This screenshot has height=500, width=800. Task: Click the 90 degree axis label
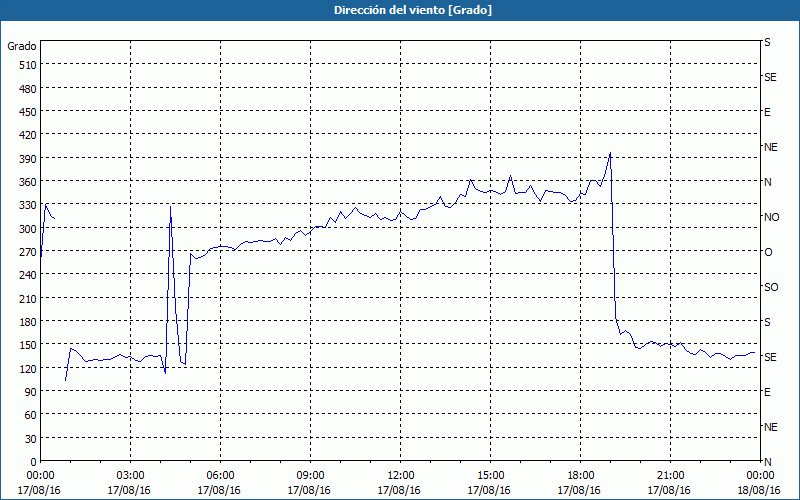click(32, 392)
